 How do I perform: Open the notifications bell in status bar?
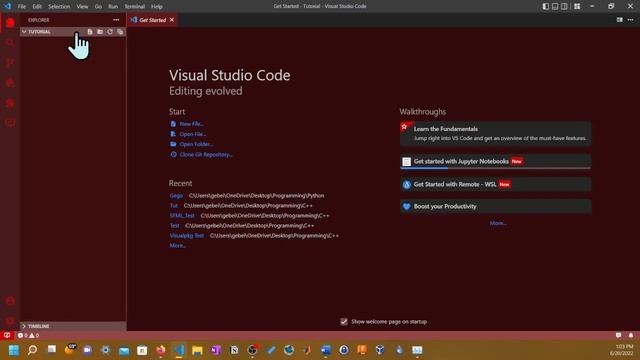click(631, 335)
